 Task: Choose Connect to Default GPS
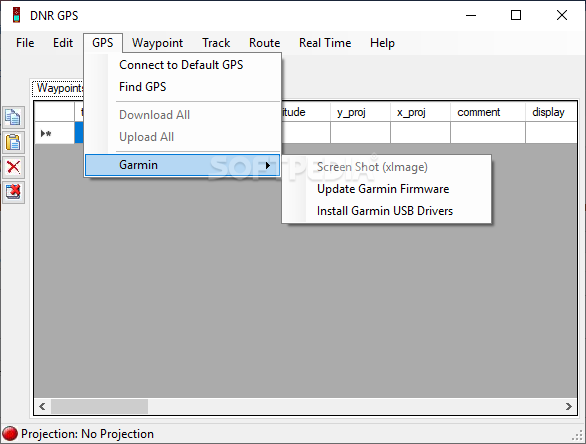[x=182, y=65]
